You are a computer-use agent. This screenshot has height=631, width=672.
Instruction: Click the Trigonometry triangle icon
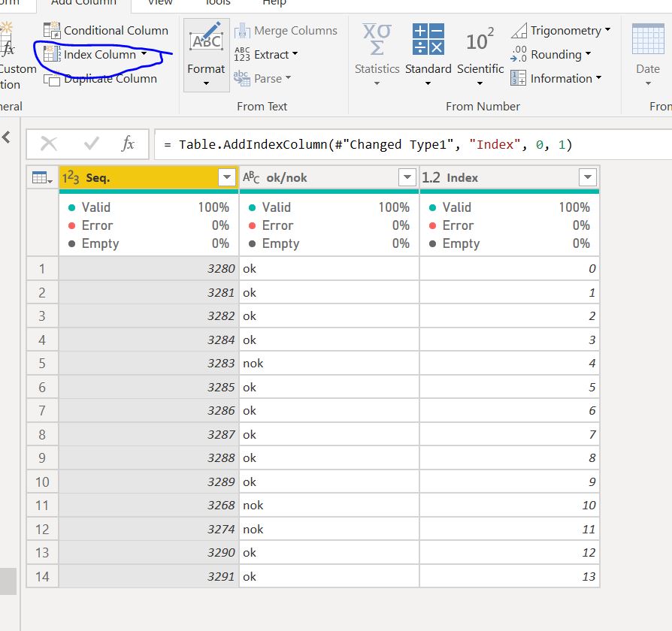519,30
